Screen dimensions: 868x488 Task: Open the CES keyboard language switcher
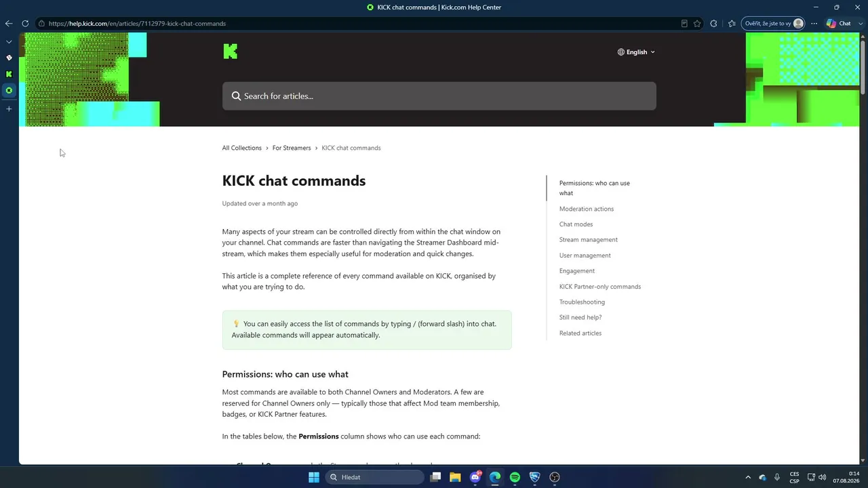pos(794,477)
